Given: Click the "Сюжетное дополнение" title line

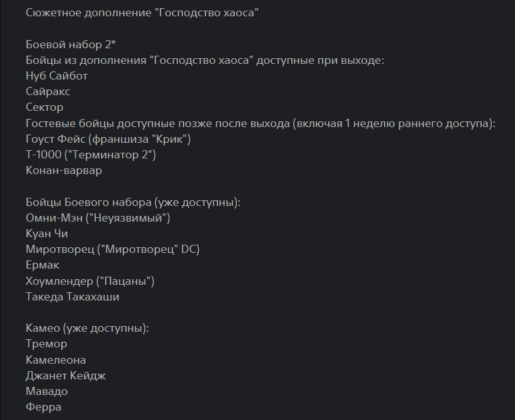Looking at the screenshot, I should click(x=142, y=13).
